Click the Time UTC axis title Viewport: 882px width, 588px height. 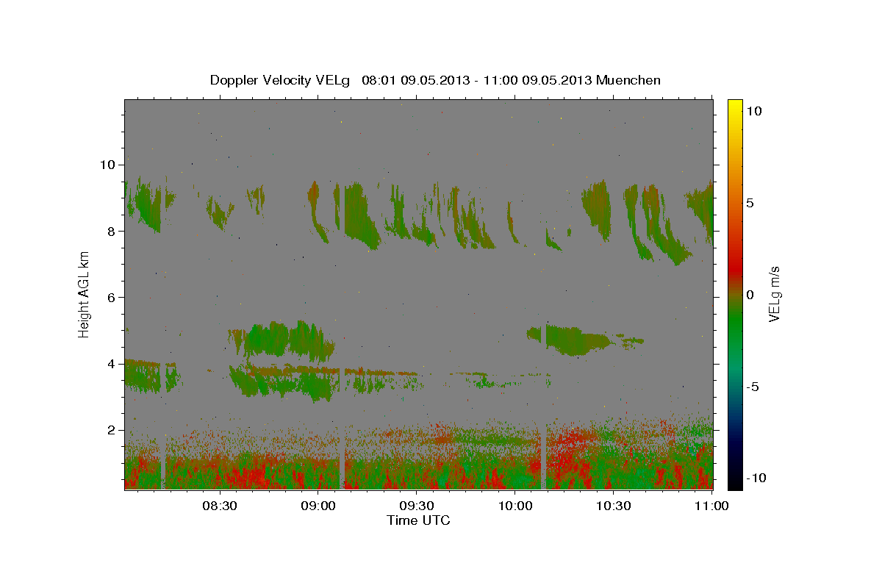point(419,520)
